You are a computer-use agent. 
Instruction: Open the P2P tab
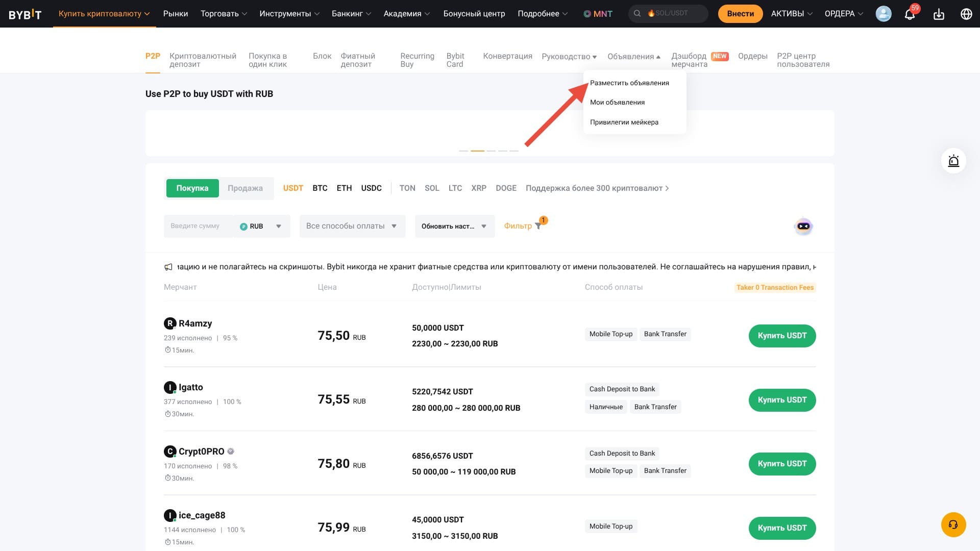[x=153, y=56]
